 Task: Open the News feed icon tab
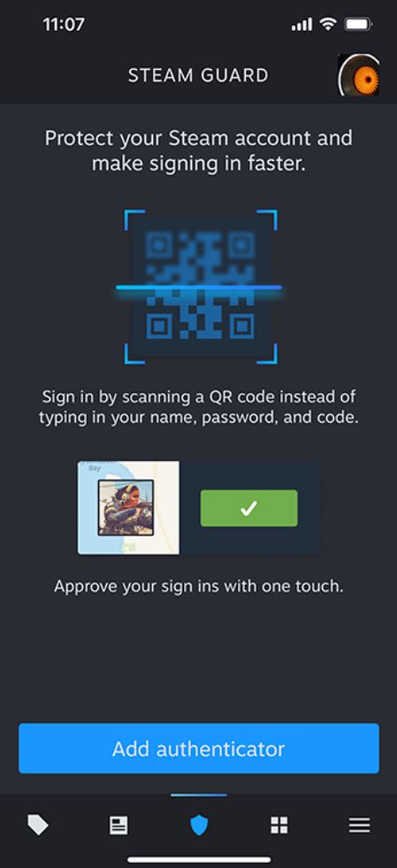[118, 826]
